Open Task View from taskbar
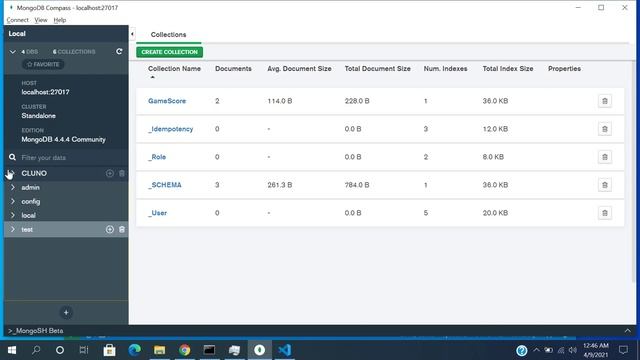The height and width of the screenshot is (360, 640). coord(84,350)
